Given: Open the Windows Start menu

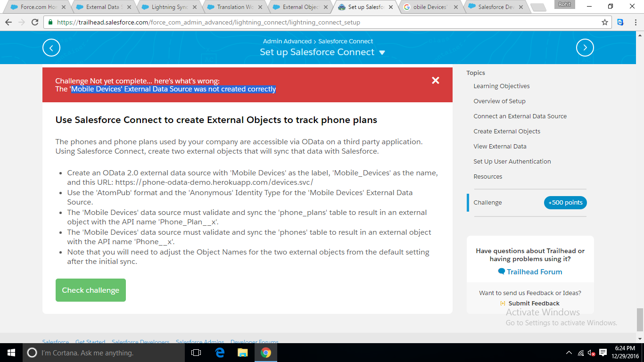Looking at the screenshot, I should (11, 353).
